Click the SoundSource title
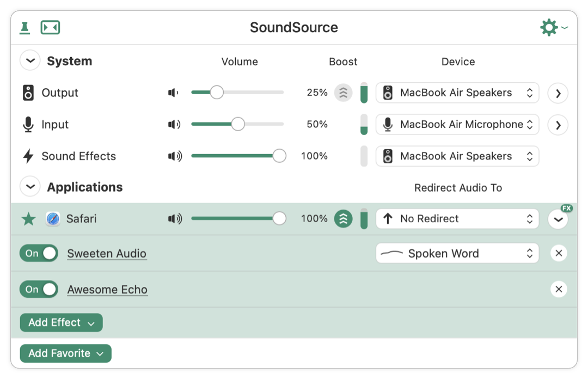The width and height of the screenshot is (588, 379). click(x=294, y=27)
